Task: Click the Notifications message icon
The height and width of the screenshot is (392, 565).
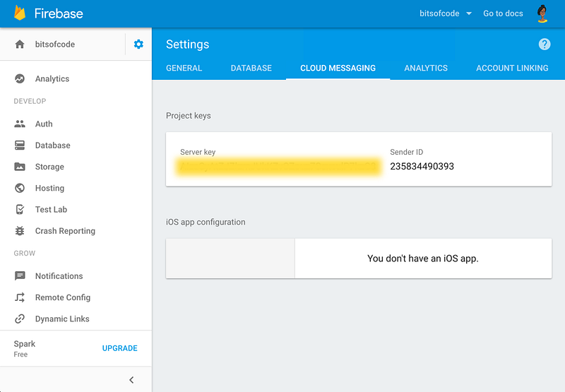Action: point(20,276)
